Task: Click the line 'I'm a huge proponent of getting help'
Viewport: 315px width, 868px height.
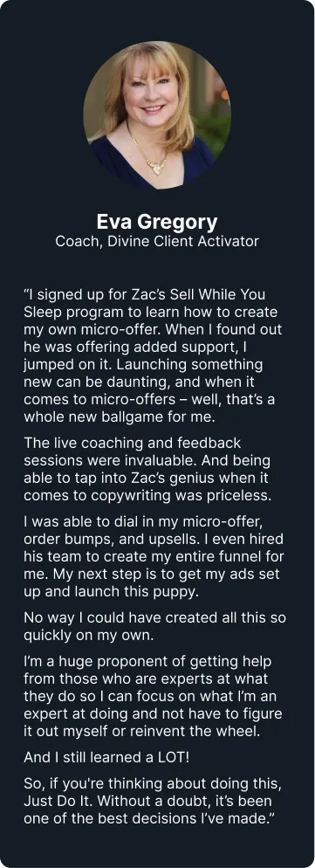Action: [x=147, y=662]
